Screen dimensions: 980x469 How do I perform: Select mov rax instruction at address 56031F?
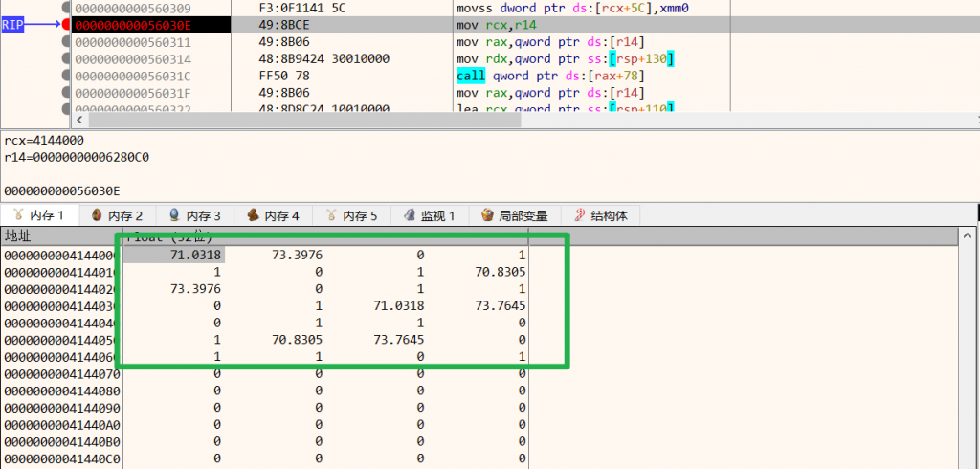click(x=550, y=93)
